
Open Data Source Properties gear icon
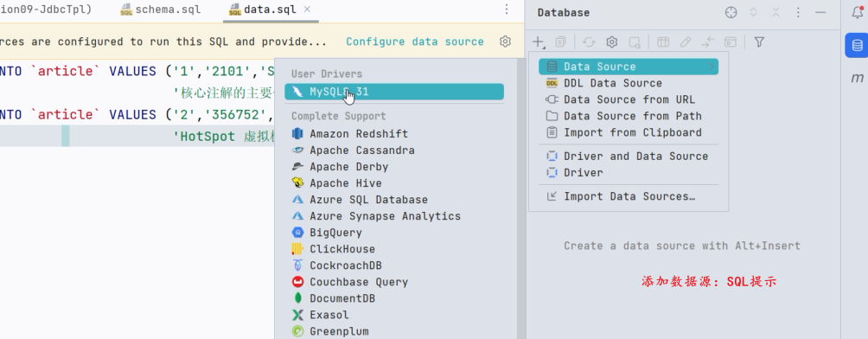[x=612, y=42]
